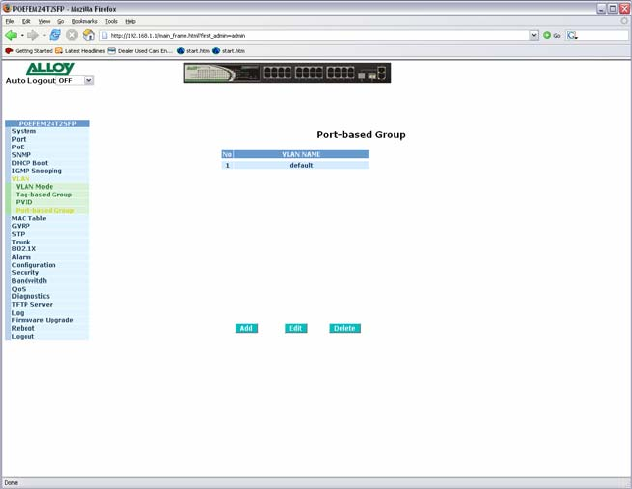Open Diagnostics in the sidebar
The image size is (632, 489).
pos(31,296)
